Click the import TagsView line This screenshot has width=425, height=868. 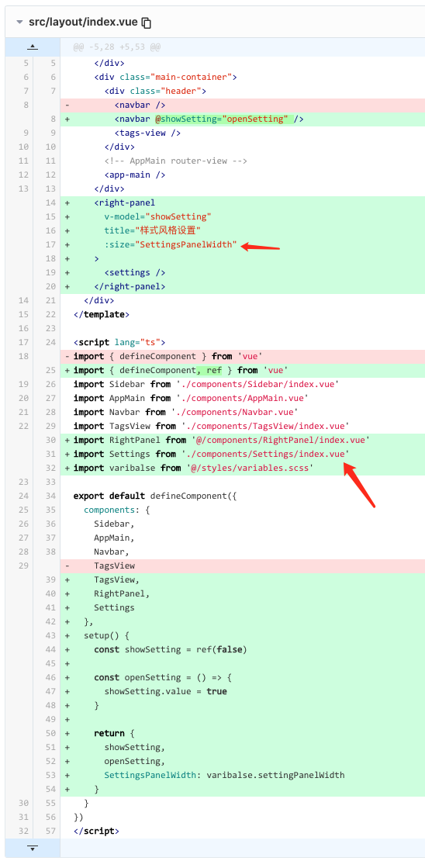coord(243,426)
